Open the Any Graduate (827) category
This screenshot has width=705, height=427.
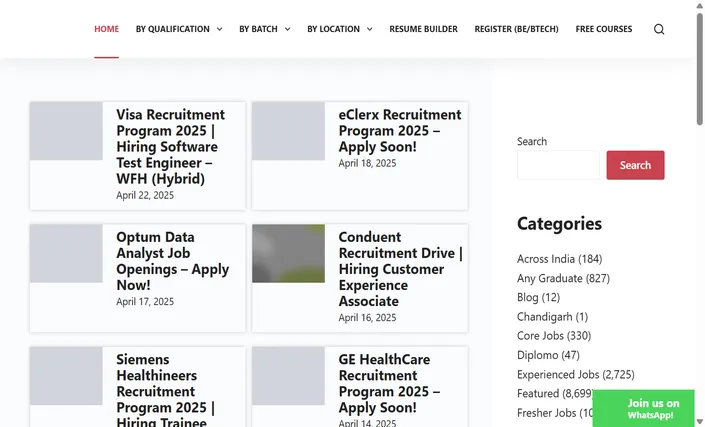(x=563, y=278)
